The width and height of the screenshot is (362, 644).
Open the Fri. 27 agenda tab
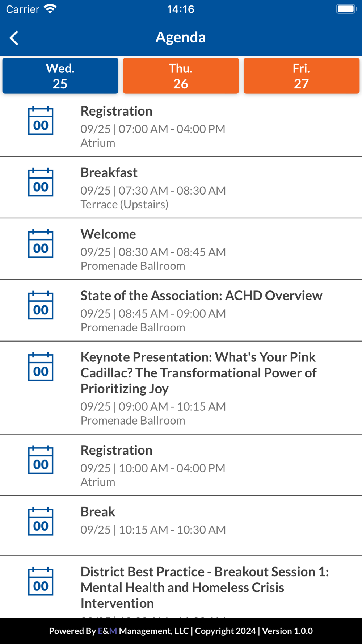tap(301, 76)
